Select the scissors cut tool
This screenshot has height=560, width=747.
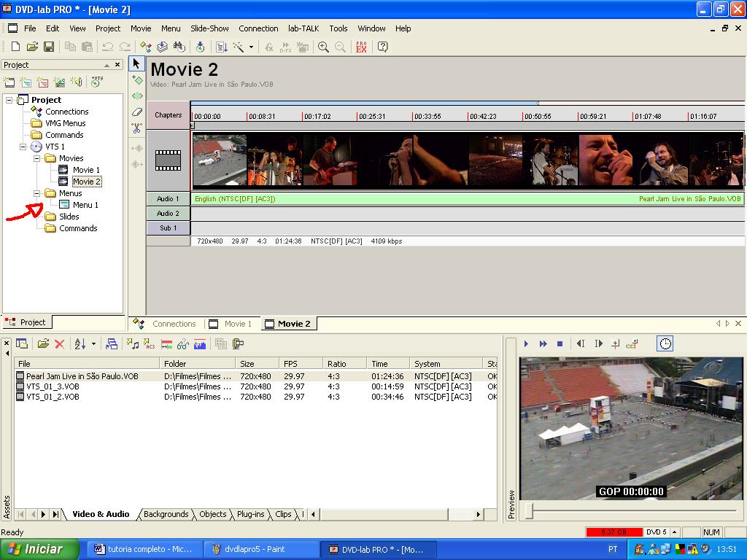(x=137, y=128)
